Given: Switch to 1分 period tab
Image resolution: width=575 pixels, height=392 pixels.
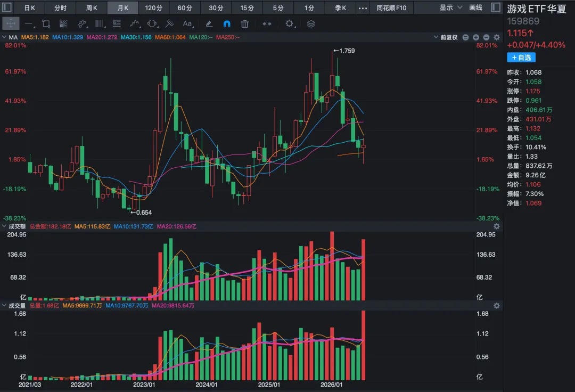Looking at the screenshot, I should click(x=309, y=7).
